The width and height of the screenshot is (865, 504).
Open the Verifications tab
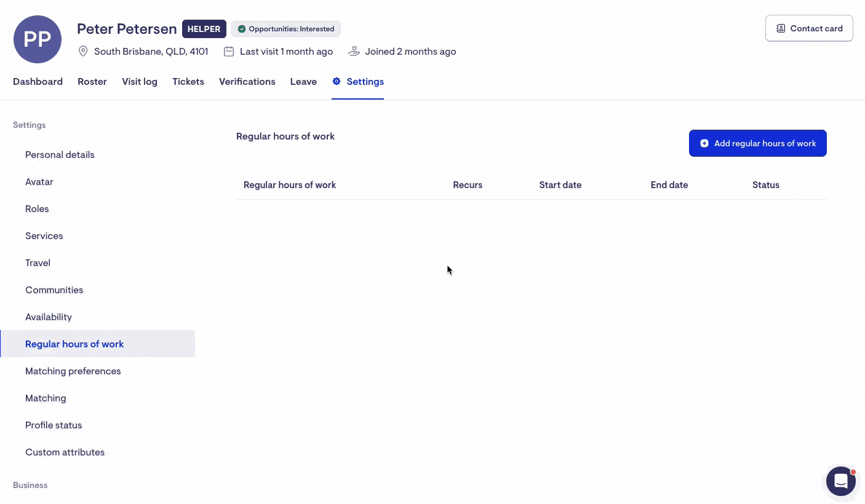[247, 82]
